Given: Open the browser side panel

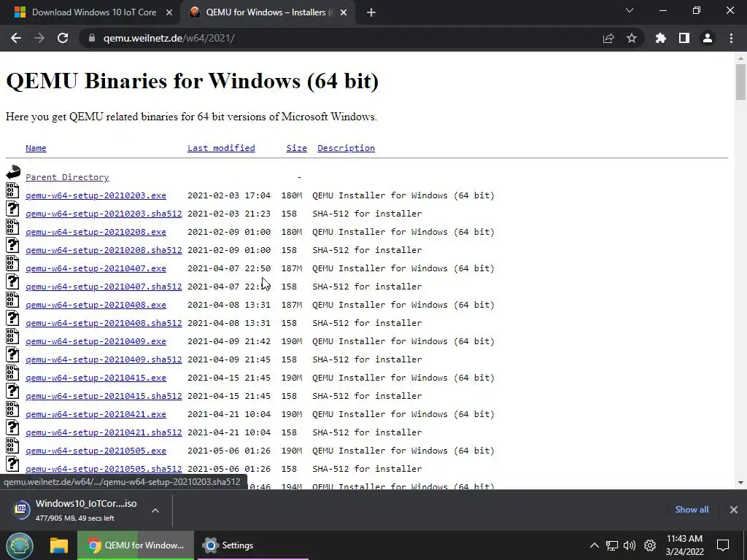Looking at the screenshot, I should pos(684,38).
